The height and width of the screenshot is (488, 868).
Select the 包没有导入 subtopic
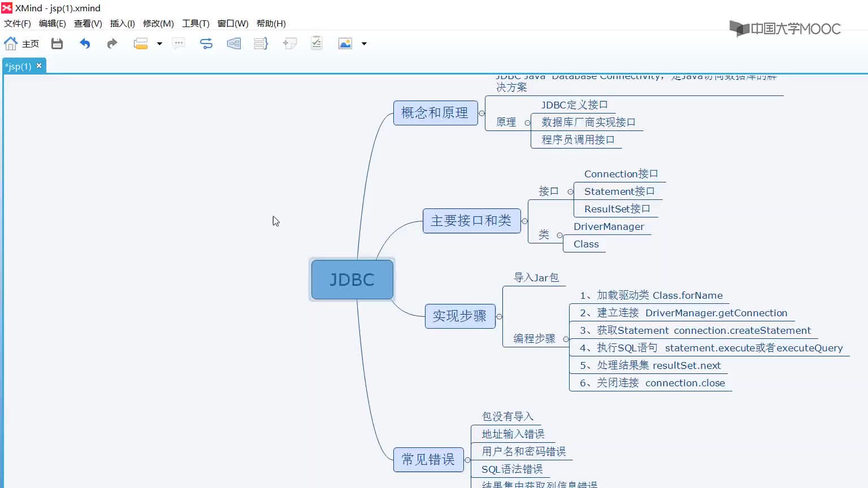[507, 416]
